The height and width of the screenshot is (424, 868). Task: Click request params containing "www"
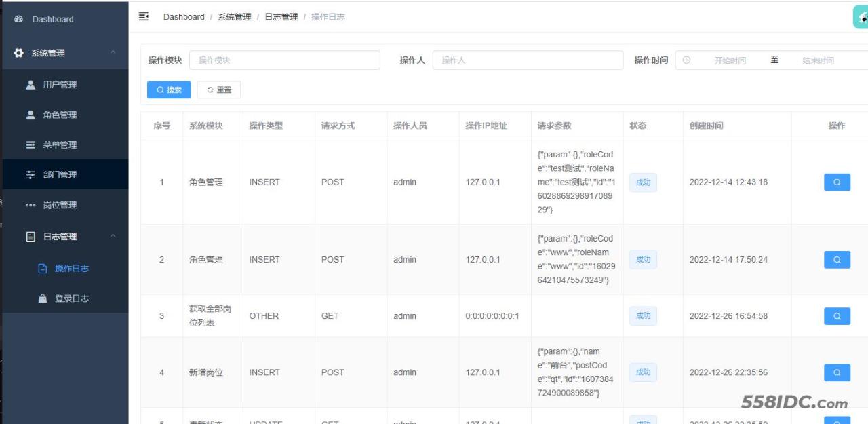click(576, 259)
